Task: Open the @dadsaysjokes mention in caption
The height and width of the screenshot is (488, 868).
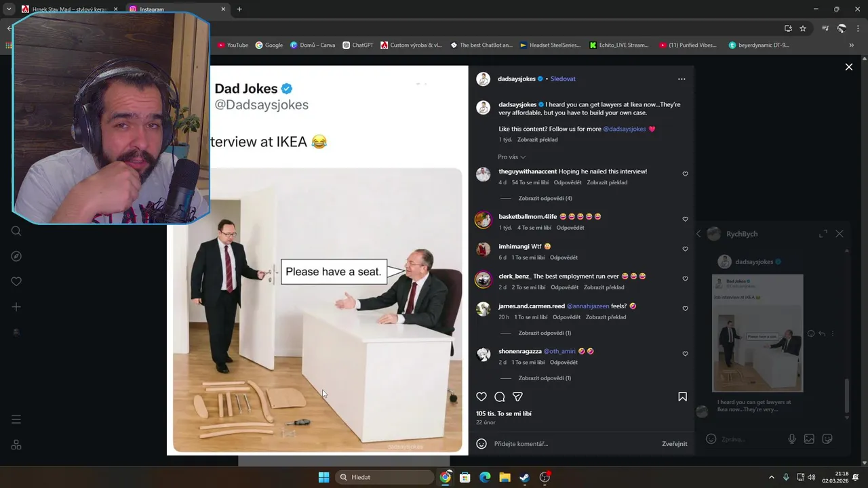Action: (x=625, y=129)
